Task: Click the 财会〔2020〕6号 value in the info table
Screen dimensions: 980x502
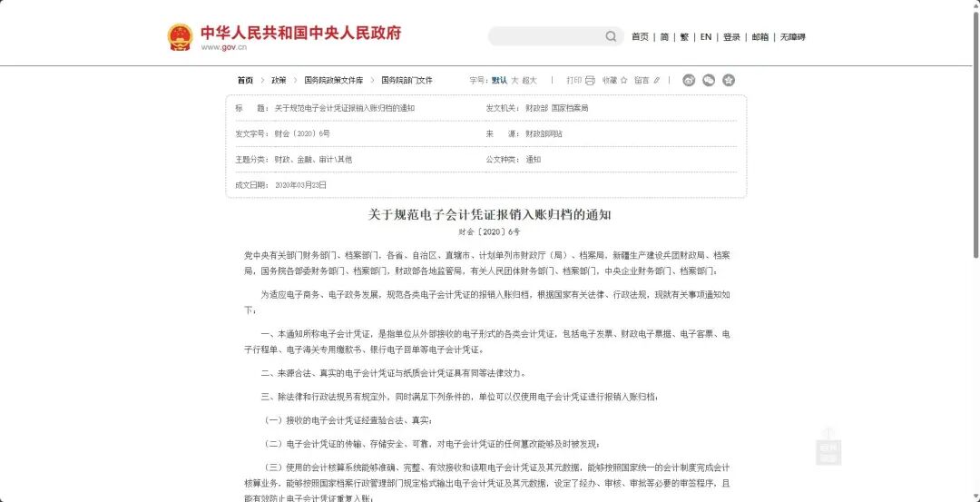Action: click(302, 133)
